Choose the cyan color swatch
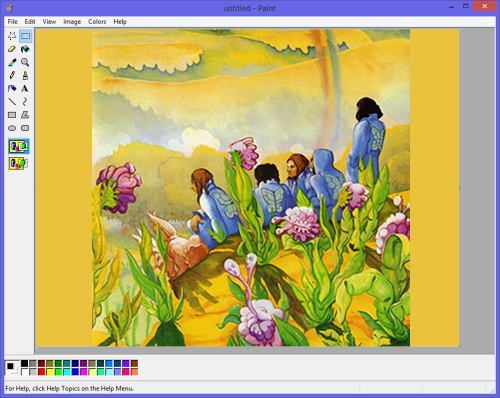 (67, 372)
